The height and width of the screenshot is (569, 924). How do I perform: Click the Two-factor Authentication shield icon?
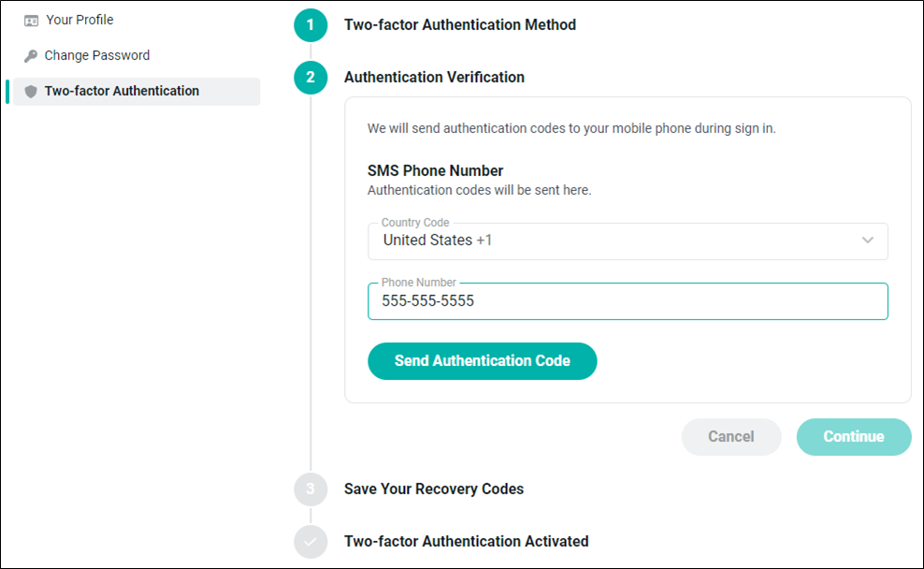(x=31, y=92)
